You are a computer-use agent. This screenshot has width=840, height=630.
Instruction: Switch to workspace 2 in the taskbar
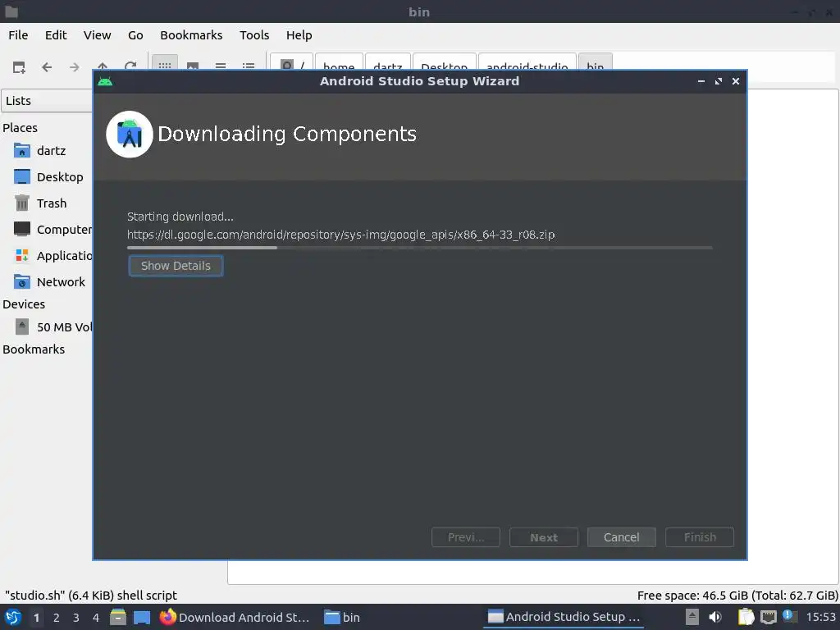pyautogui.click(x=57, y=618)
